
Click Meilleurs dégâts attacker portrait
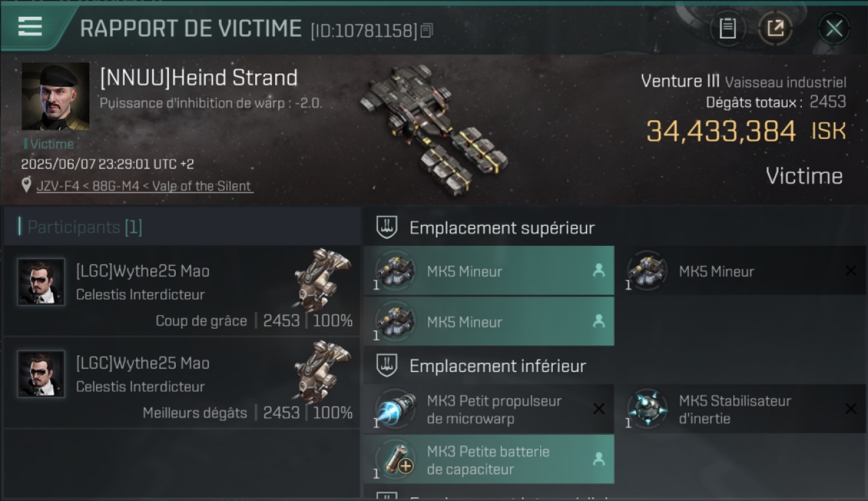coord(41,374)
